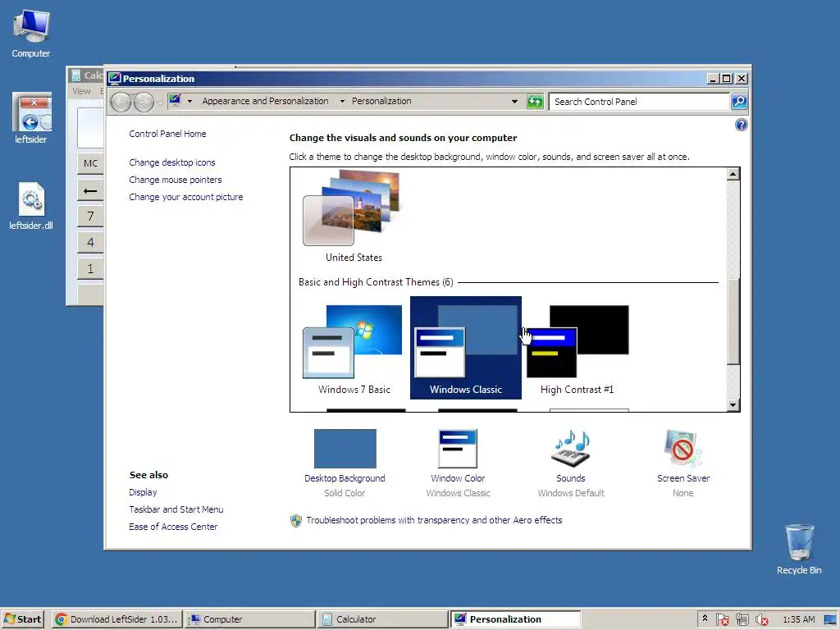Viewport: 840px width, 630px height.
Task: Click the Personalization title bar icon
Action: pos(114,79)
